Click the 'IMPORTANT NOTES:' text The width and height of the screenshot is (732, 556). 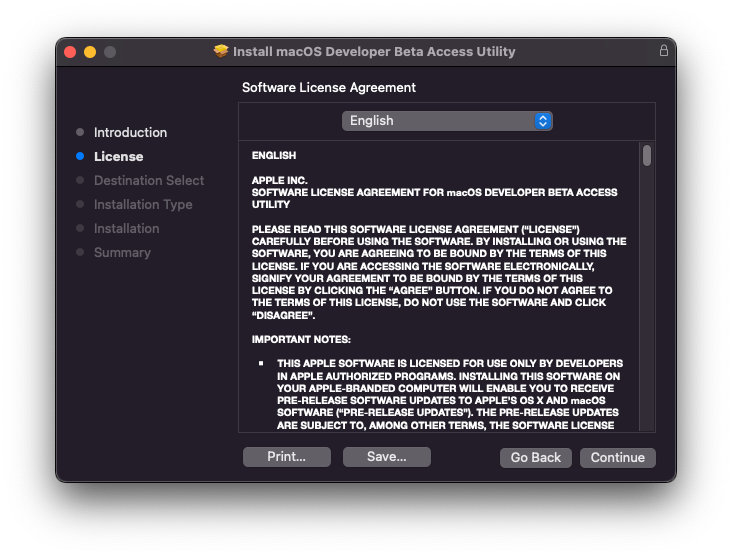pyautogui.click(x=301, y=339)
